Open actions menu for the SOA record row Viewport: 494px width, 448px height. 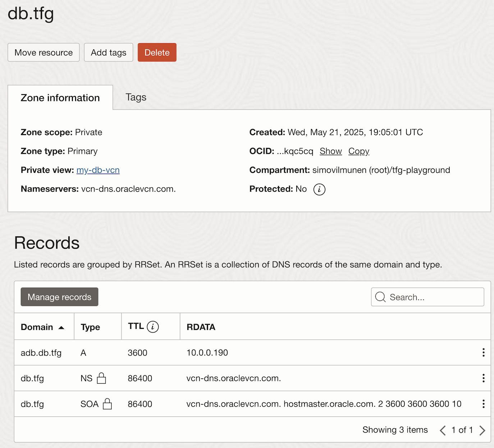pyautogui.click(x=483, y=404)
